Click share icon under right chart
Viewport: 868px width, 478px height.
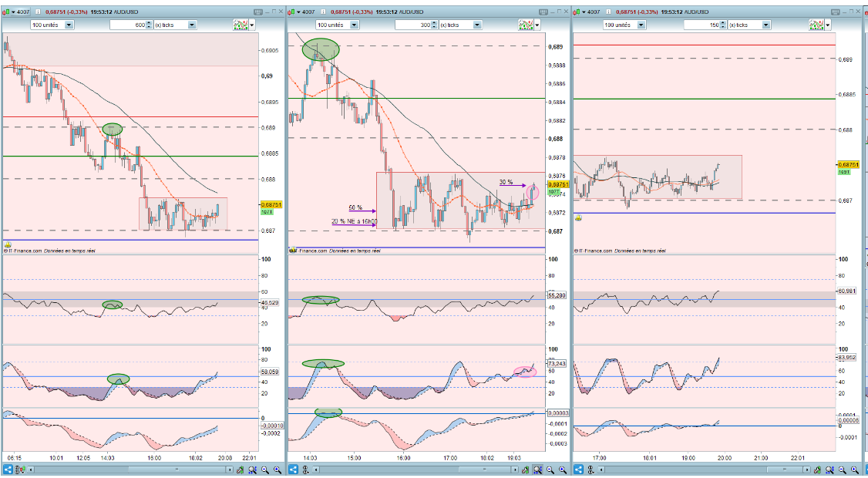(578, 470)
